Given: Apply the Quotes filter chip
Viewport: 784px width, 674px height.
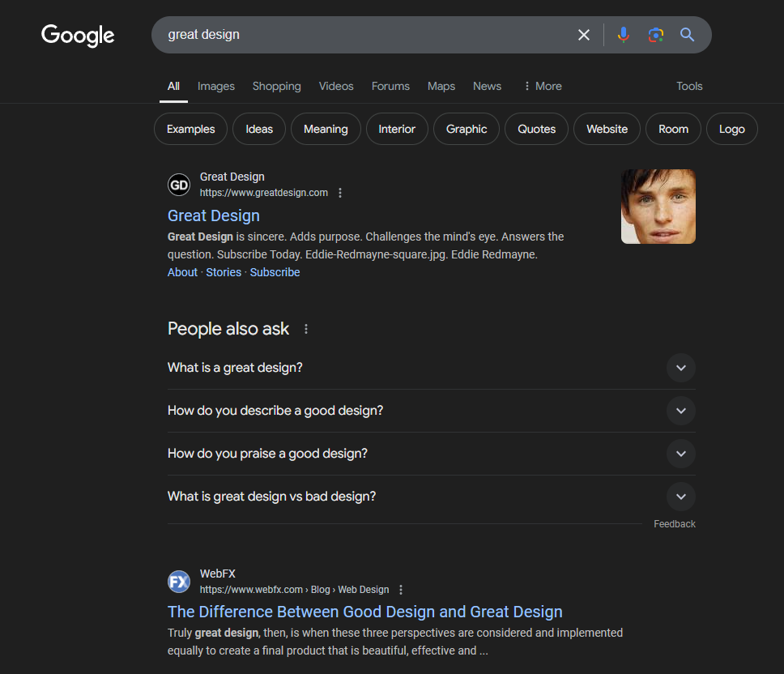Looking at the screenshot, I should click(536, 129).
